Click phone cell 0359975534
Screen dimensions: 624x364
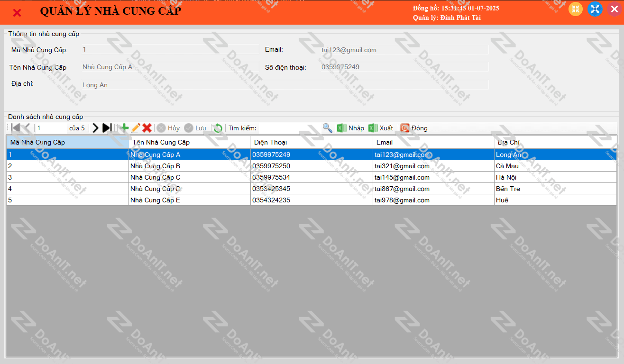click(x=312, y=177)
